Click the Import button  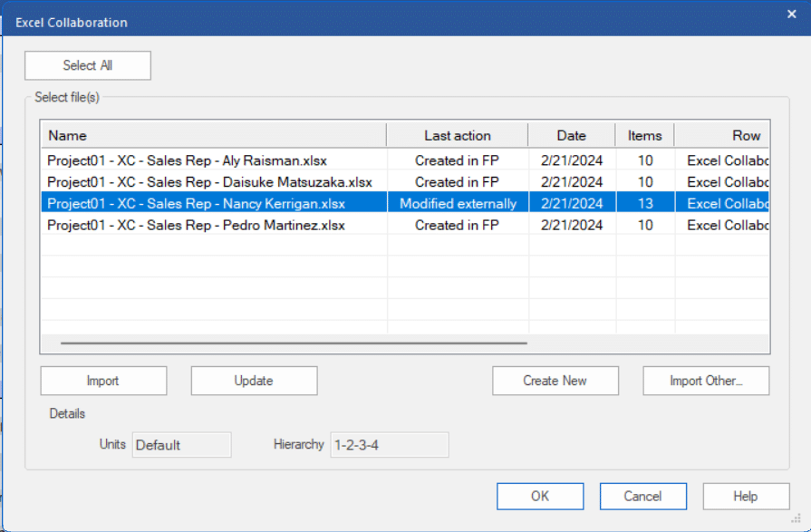[103, 381]
